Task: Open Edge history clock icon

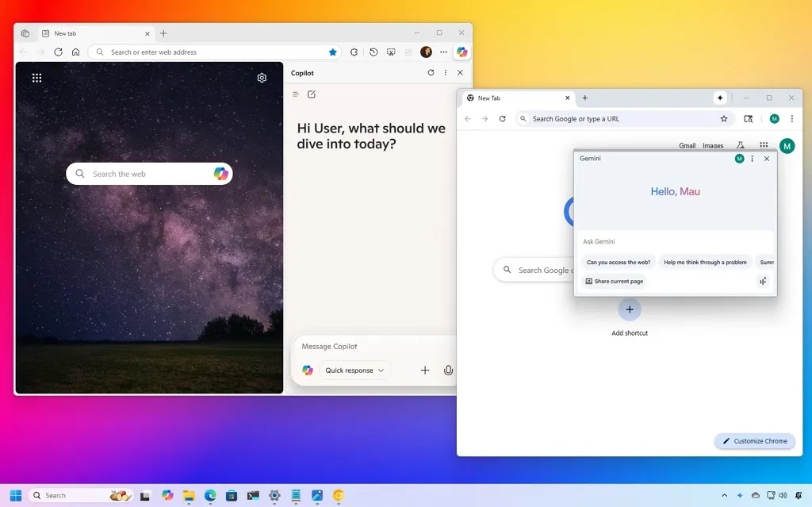Action: 373,52
